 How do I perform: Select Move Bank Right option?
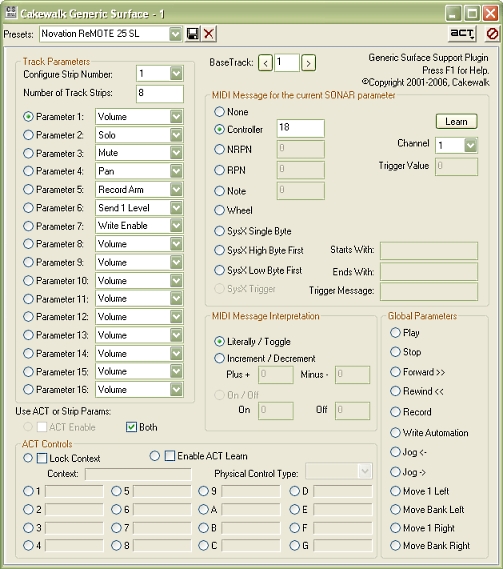pyautogui.click(x=395, y=545)
